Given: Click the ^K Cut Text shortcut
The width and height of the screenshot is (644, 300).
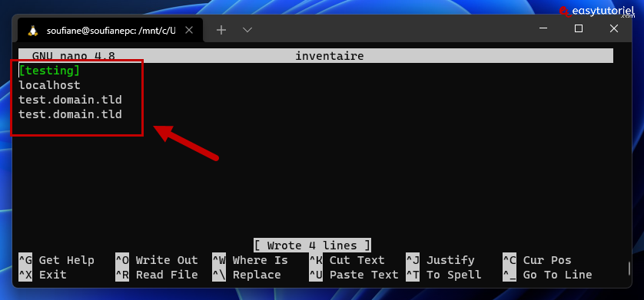Looking at the screenshot, I should [347, 260].
